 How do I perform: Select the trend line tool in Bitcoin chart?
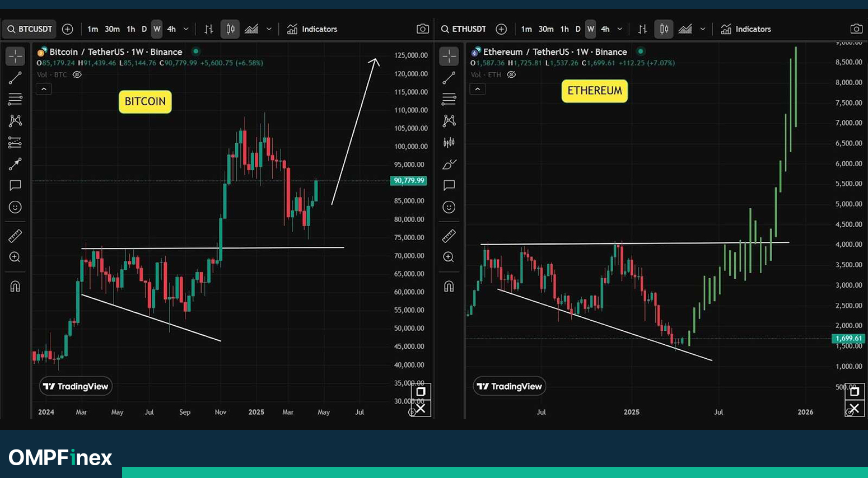tap(15, 78)
